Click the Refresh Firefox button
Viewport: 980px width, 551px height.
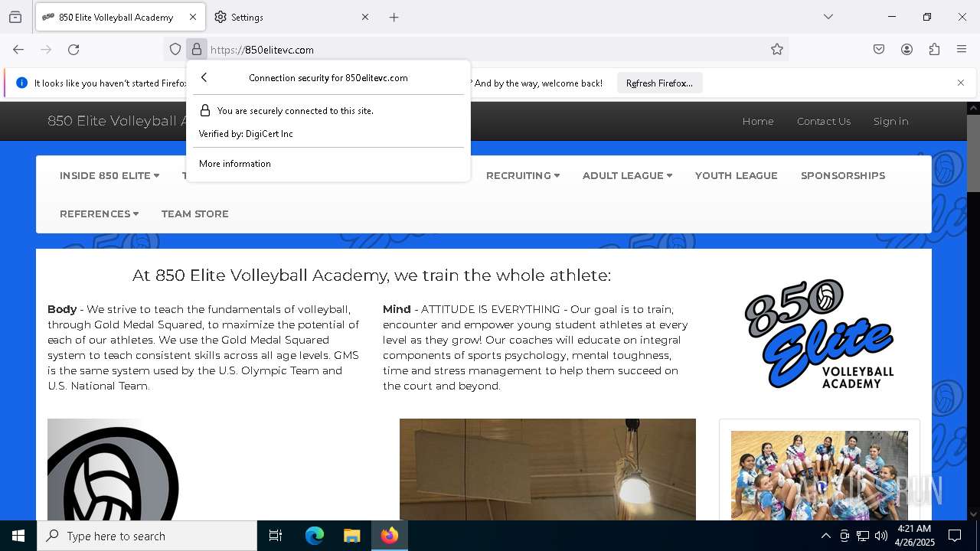(659, 83)
